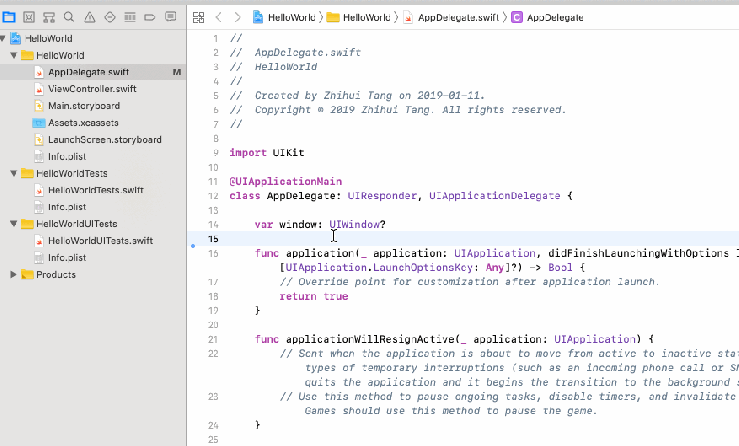Open the Project navigator folder icon

pos(9,17)
